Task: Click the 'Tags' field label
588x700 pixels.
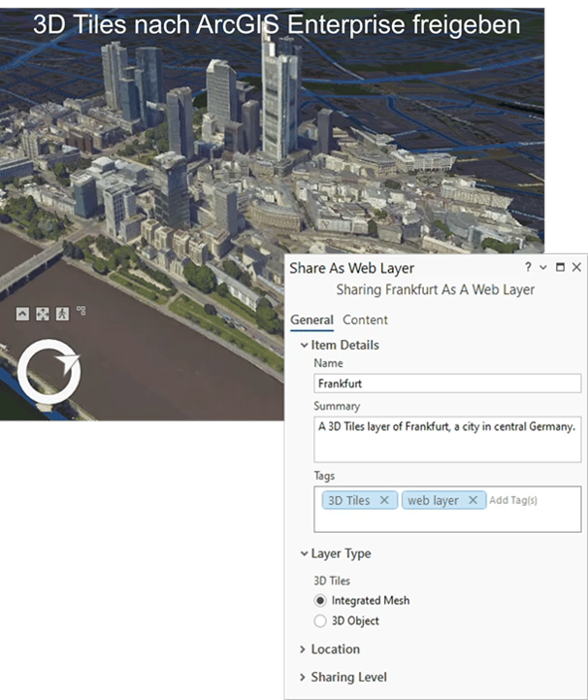Action: point(324,476)
